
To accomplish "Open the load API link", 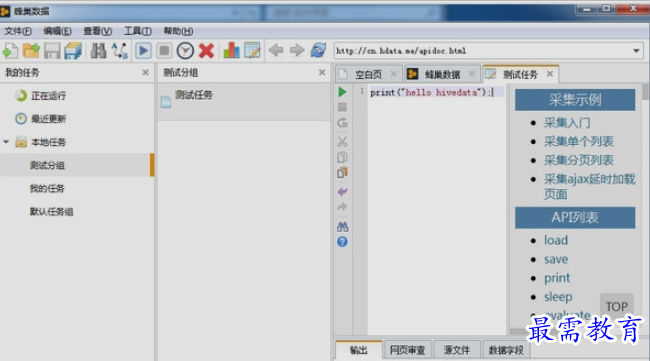I will [556, 240].
